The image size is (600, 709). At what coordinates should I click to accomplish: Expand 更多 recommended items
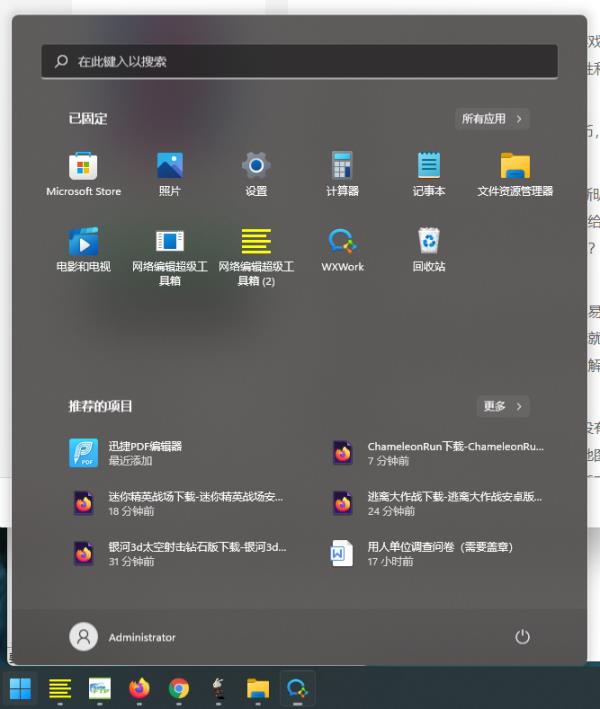click(x=503, y=407)
